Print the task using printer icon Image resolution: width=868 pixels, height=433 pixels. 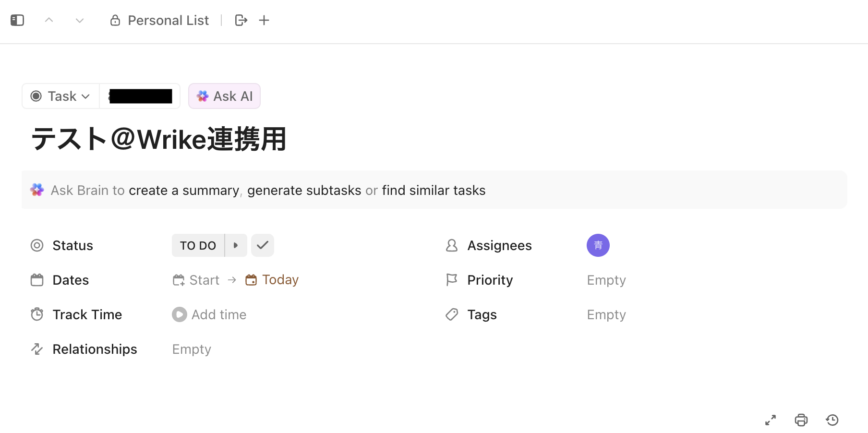(x=801, y=420)
